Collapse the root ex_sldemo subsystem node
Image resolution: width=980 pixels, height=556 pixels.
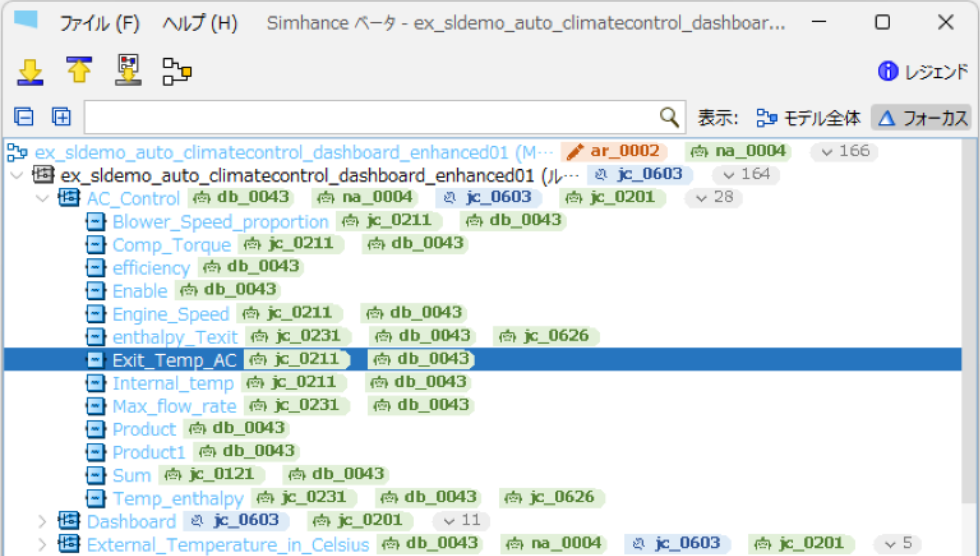[x=17, y=175]
